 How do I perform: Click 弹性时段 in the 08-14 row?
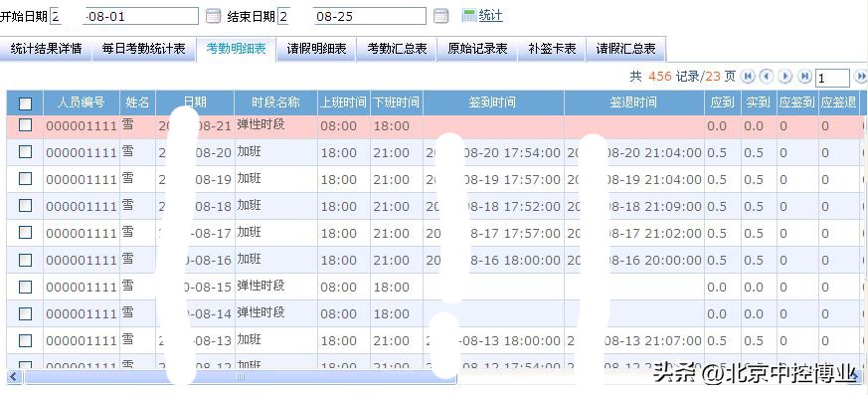click(x=260, y=312)
